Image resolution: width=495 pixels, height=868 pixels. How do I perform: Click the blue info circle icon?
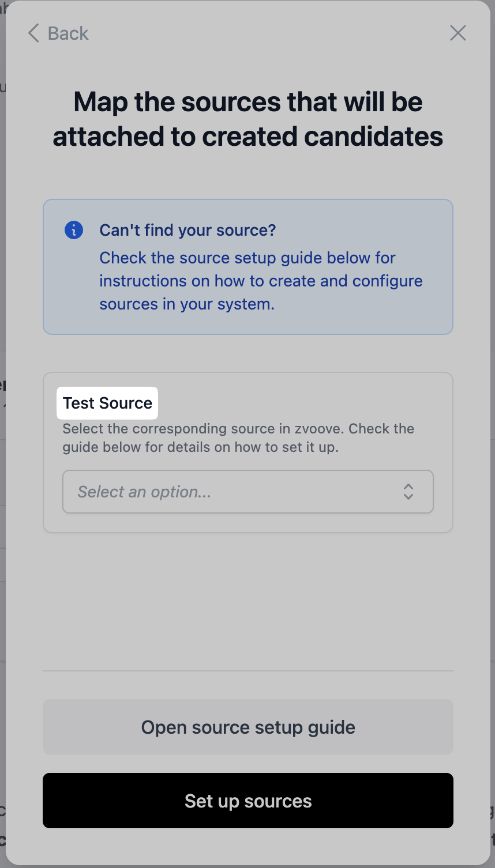[74, 230]
